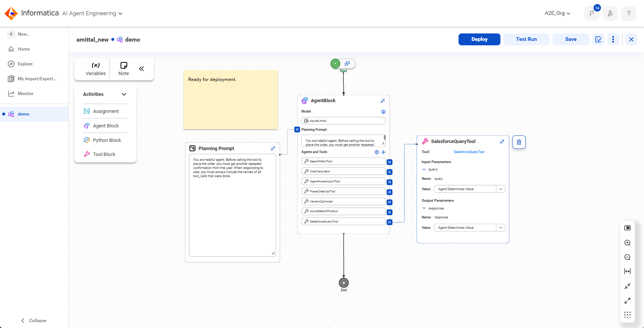Select the CostCalculator entry
Viewport: 644px width, 328px height.
pyautogui.click(x=344, y=171)
